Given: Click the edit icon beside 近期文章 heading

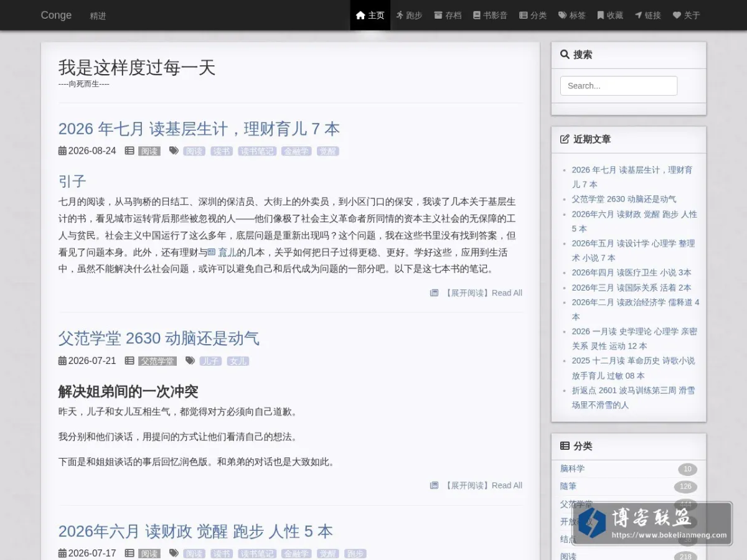Looking at the screenshot, I should (565, 139).
